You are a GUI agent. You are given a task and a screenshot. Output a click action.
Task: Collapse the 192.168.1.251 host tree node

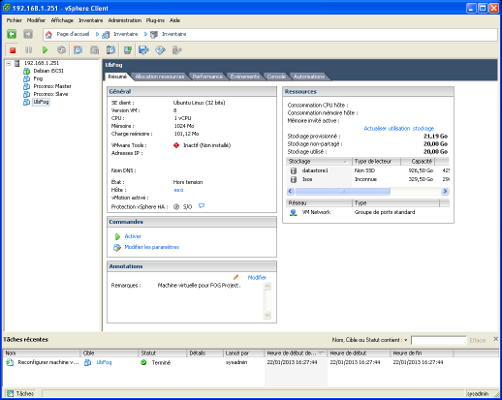click(9, 63)
